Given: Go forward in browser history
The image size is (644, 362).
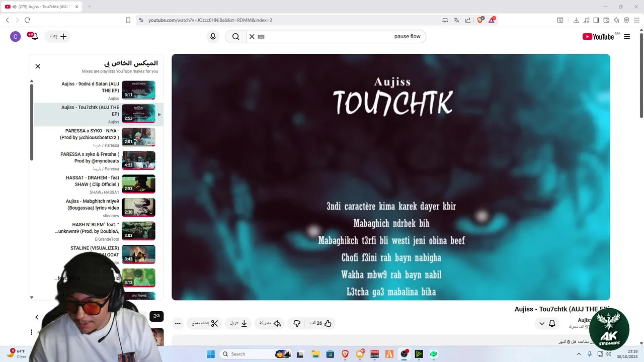Looking at the screenshot, I should point(17,20).
